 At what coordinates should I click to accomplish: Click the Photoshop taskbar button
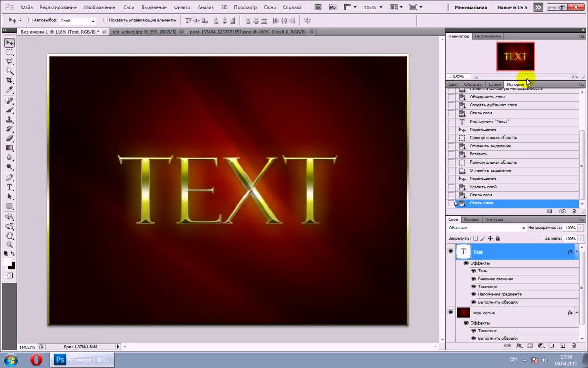(x=82, y=360)
